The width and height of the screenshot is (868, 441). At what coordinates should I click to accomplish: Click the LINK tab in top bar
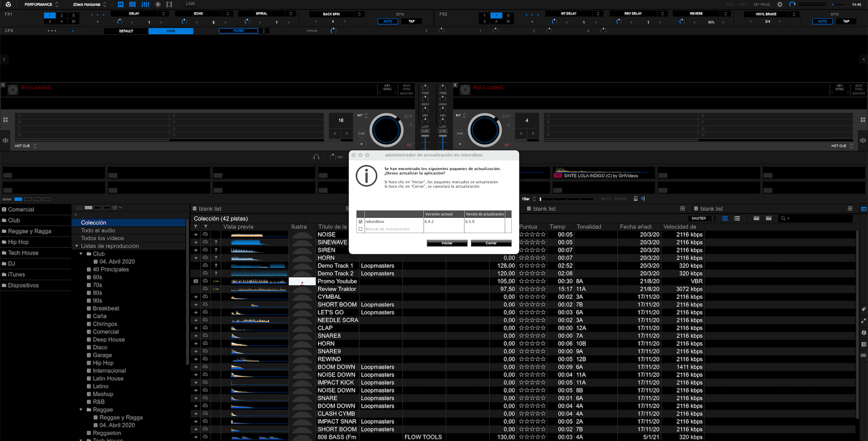(191, 4)
